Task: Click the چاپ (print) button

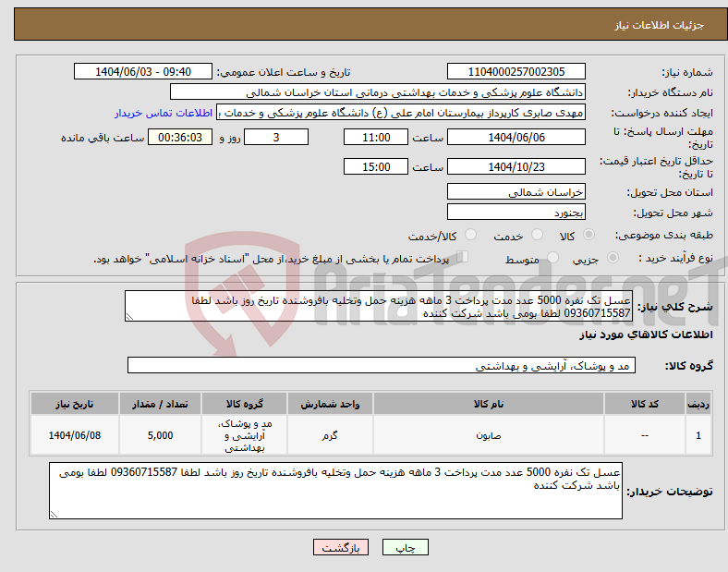Action: [x=405, y=547]
